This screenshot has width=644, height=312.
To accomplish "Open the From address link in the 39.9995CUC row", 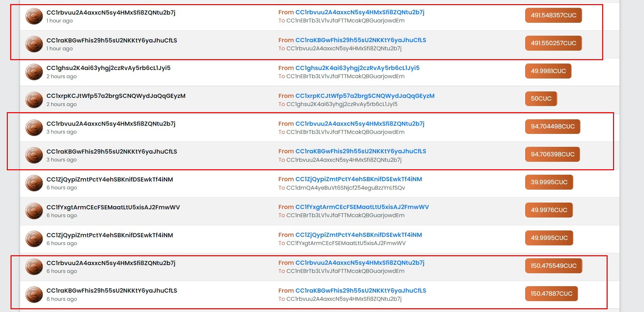I will point(359,179).
